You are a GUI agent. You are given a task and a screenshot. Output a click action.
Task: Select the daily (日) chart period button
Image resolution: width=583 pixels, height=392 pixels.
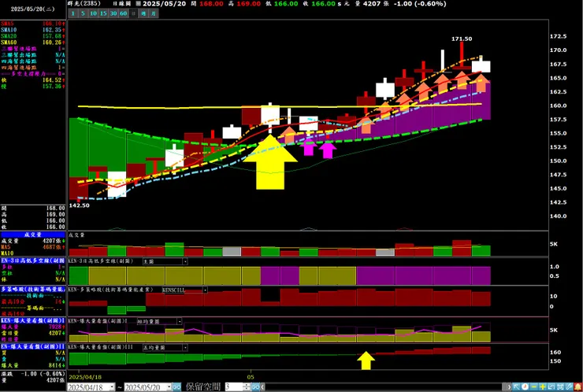133,13
